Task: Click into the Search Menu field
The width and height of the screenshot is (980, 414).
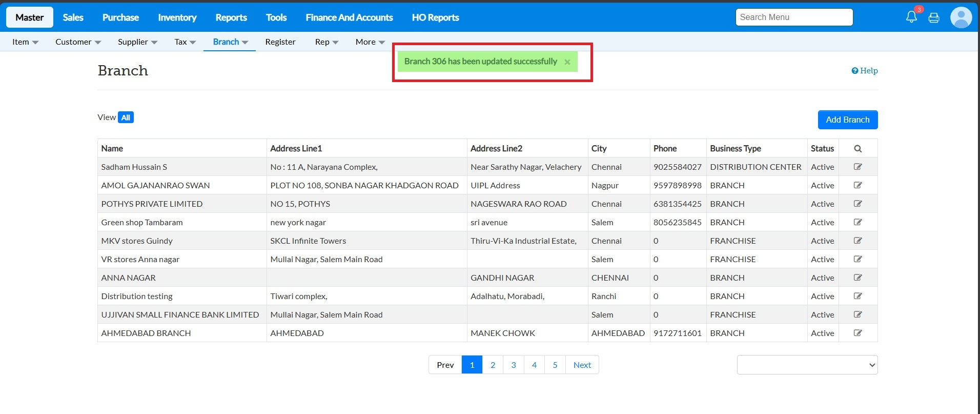Action: tap(793, 17)
